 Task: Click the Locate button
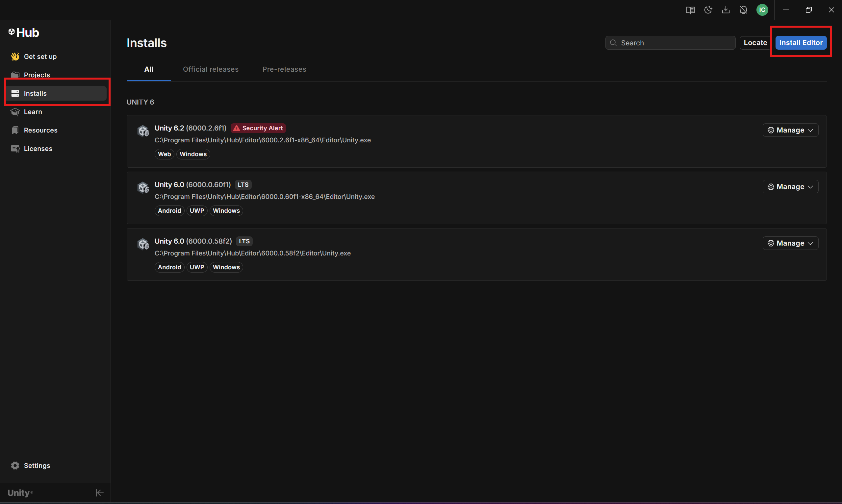point(755,43)
